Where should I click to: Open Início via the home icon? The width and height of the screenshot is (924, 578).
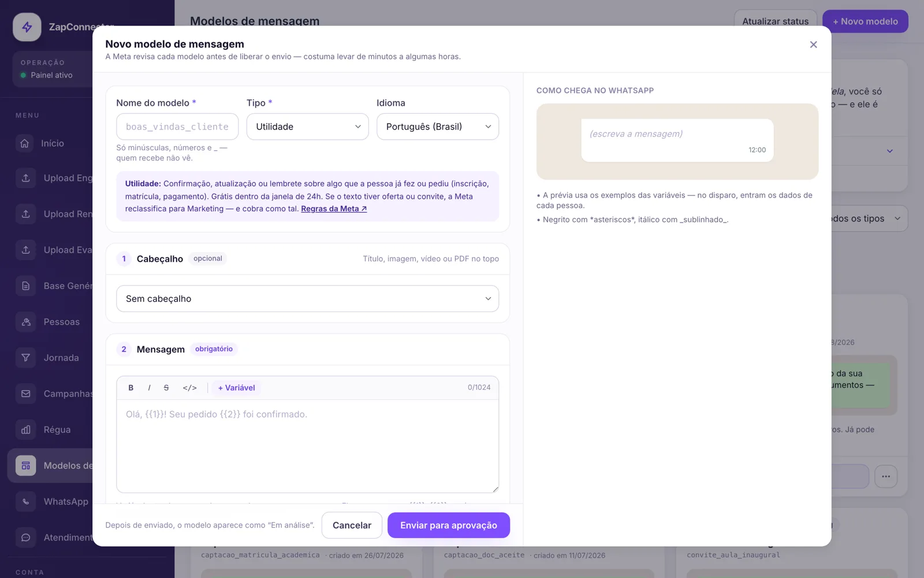click(25, 143)
